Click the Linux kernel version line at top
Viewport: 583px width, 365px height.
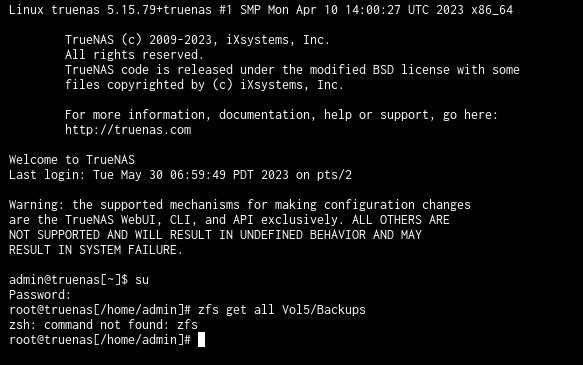[261, 10]
